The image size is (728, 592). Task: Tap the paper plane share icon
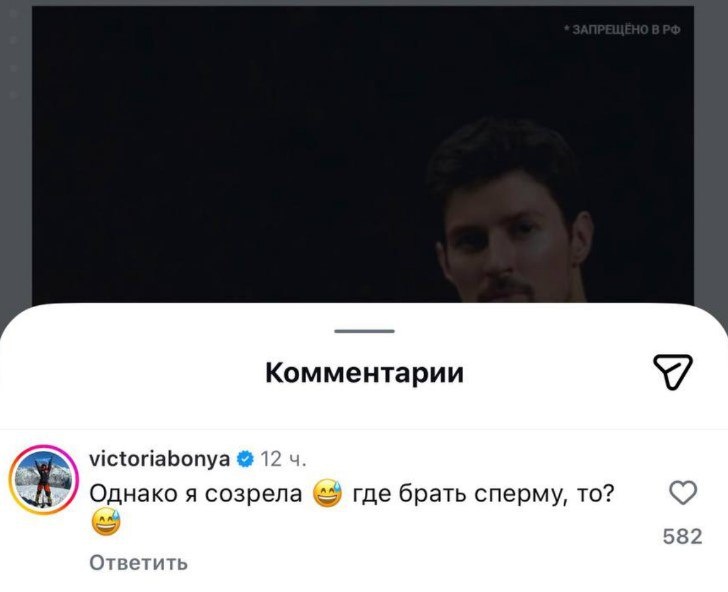tap(673, 371)
